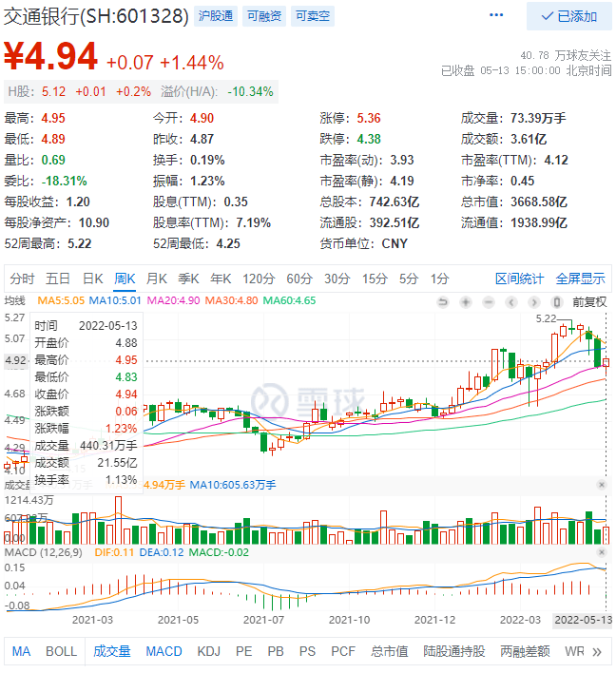Click the stock title 交通银行(SH:601328)

click(x=96, y=16)
